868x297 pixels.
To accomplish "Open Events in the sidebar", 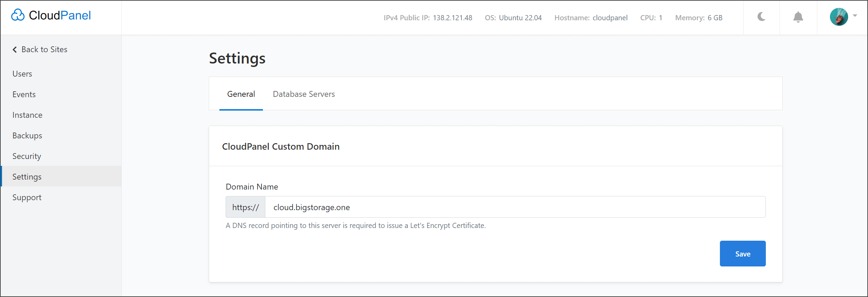I will pyautogui.click(x=24, y=94).
